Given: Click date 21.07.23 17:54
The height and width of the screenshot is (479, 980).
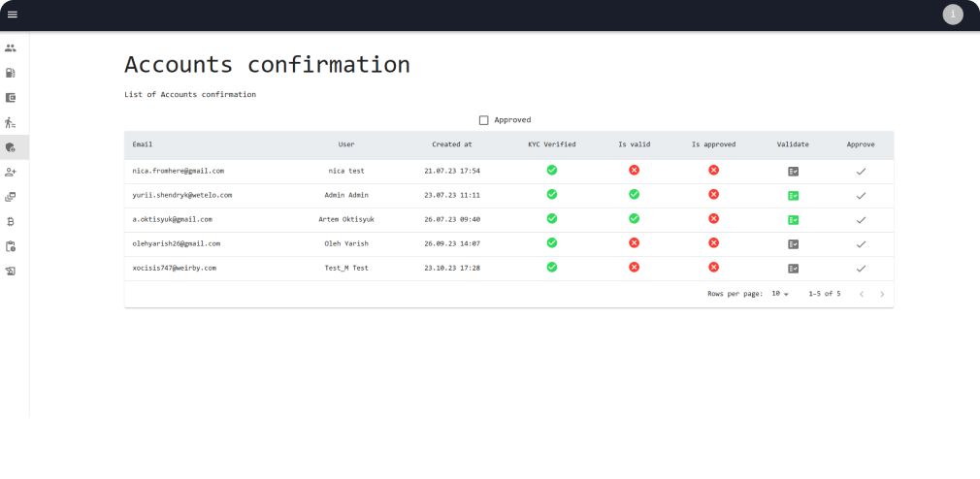Looking at the screenshot, I should click(452, 171).
